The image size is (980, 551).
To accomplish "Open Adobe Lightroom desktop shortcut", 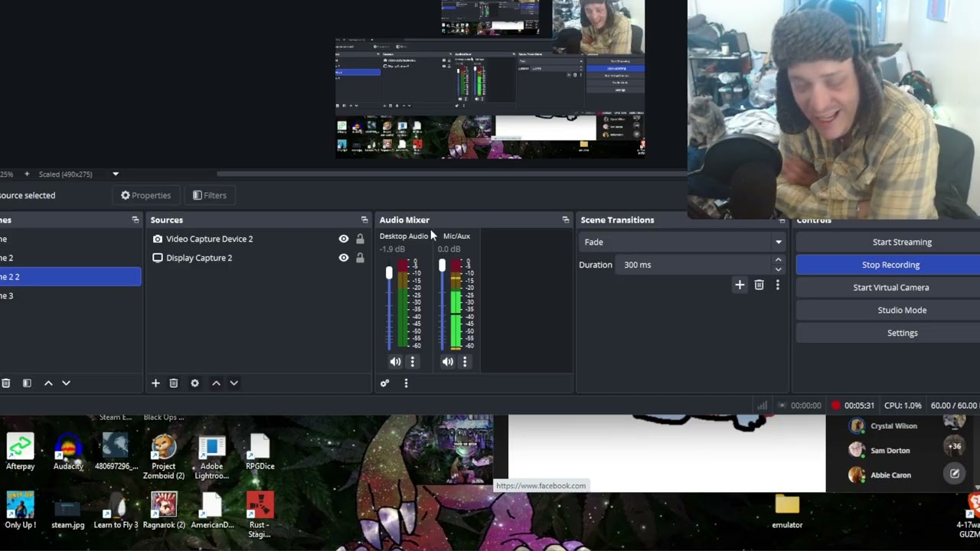I will (x=212, y=457).
